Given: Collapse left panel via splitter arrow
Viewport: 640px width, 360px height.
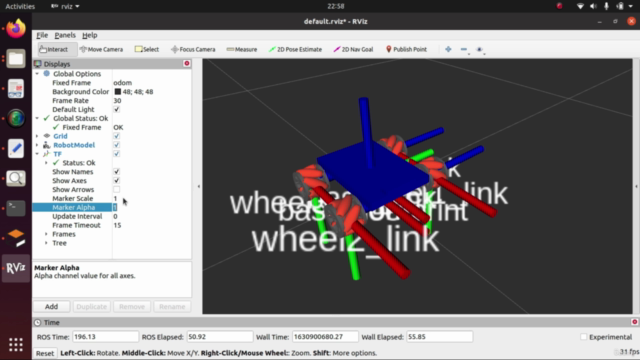Looking at the screenshot, I should point(199,187).
